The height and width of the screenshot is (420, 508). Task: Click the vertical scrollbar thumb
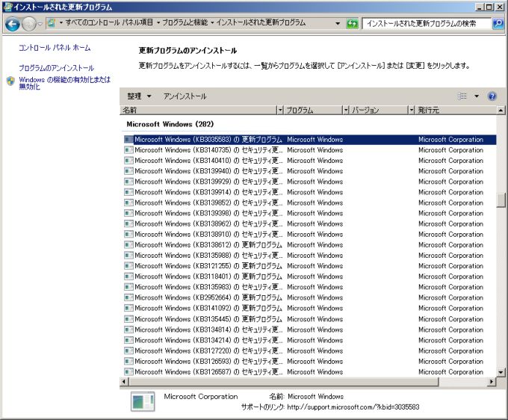501,200
